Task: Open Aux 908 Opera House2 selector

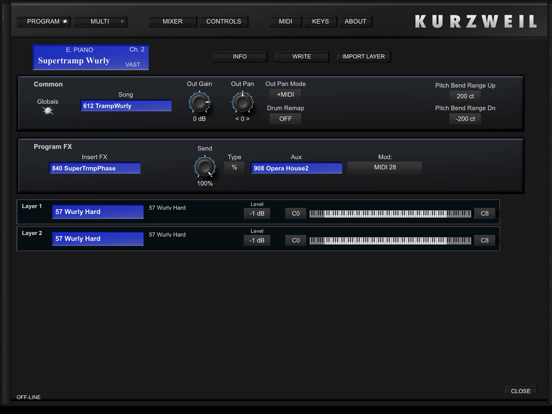Action: 296,168
